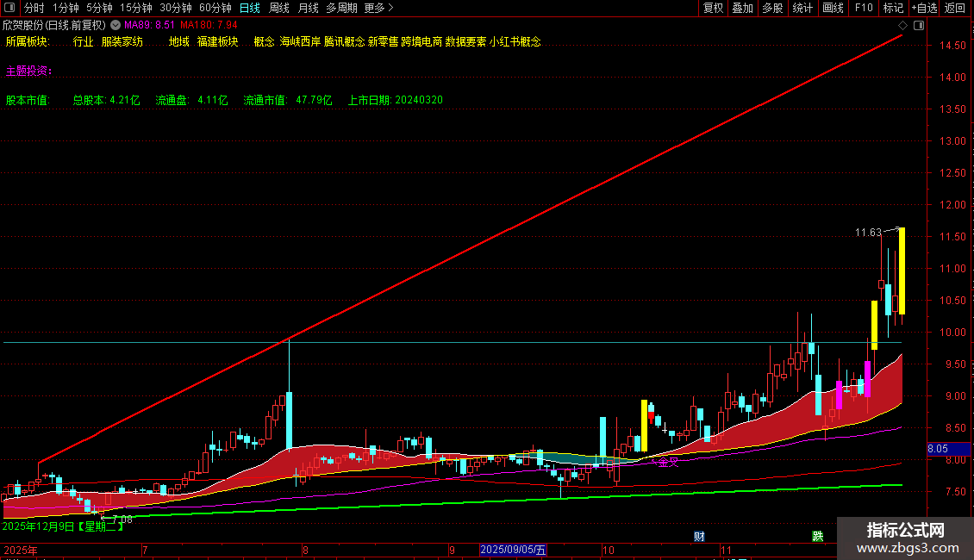The width and height of the screenshot is (974, 560).
Task: Click the 2025年12月9日 date readout
Action: [x=64, y=526]
